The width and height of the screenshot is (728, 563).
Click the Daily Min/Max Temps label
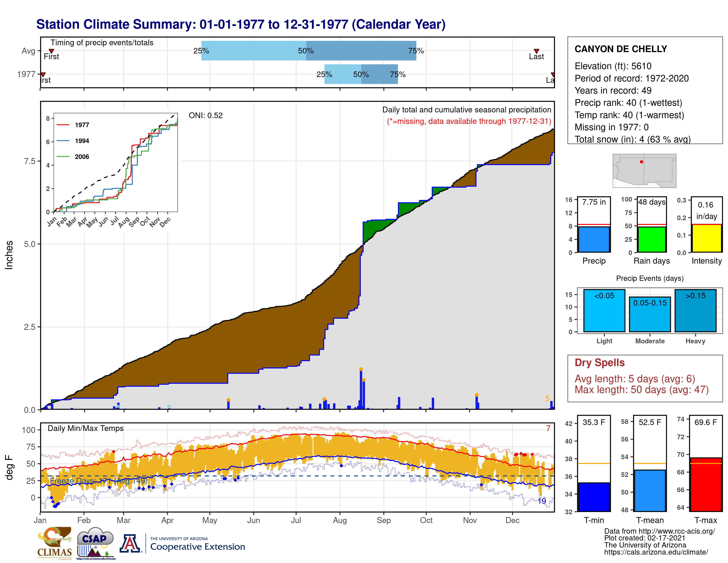point(86,429)
